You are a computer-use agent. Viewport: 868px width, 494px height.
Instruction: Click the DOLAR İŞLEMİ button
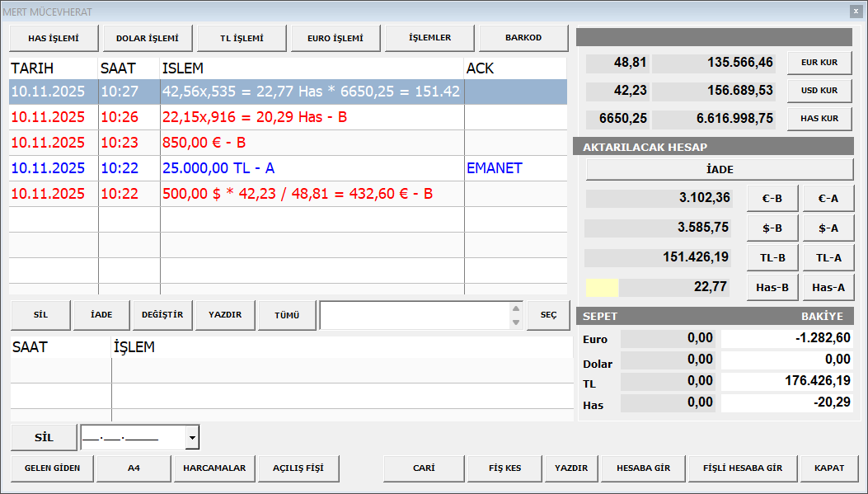148,38
